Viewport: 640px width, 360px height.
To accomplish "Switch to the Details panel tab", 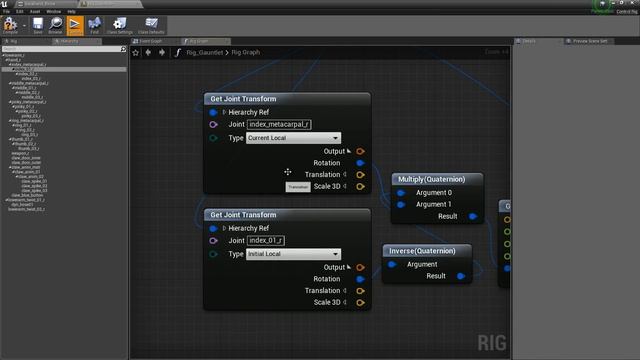I will (538, 41).
